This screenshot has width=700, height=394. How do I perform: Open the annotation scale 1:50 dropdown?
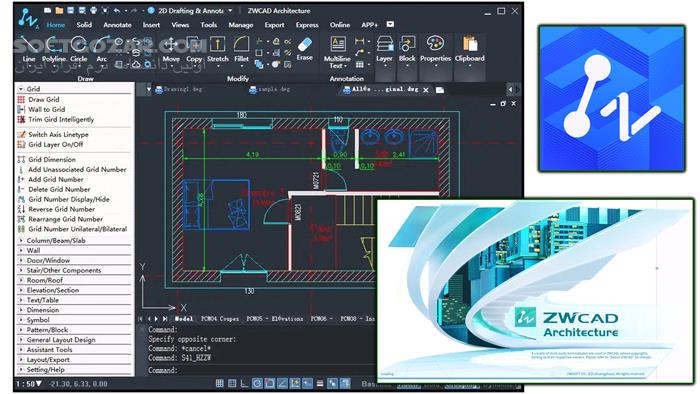(x=29, y=384)
